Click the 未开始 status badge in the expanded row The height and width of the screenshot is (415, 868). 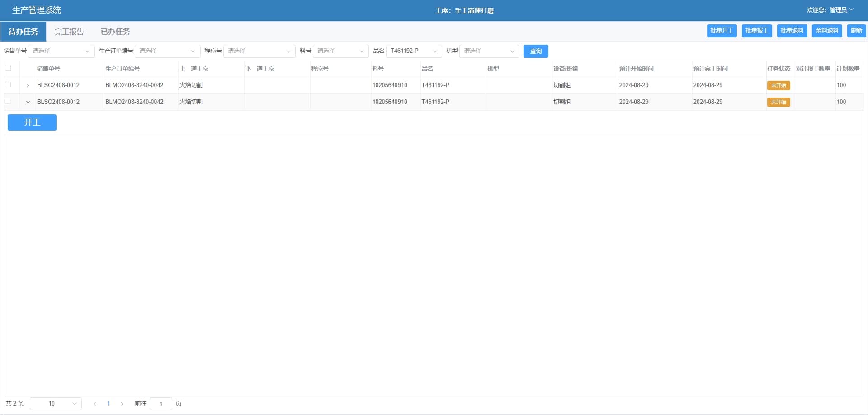point(778,102)
